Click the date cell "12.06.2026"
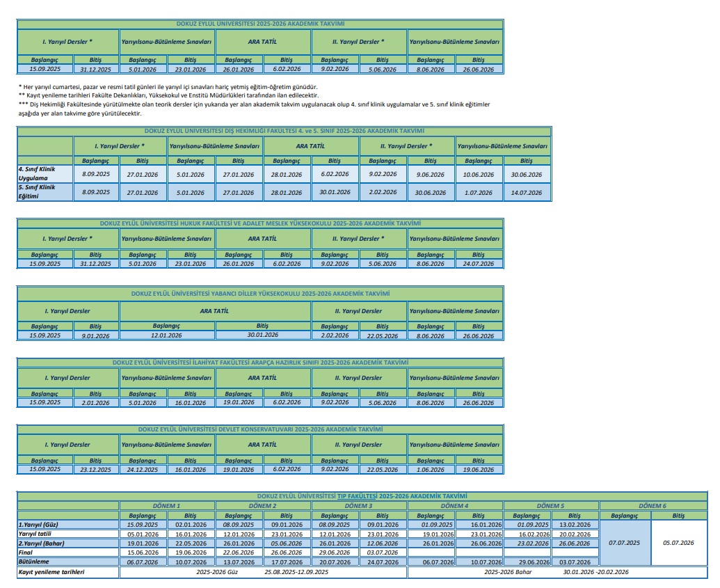Image resolution: width=720 pixels, height=588 pixels. click(383, 543)
